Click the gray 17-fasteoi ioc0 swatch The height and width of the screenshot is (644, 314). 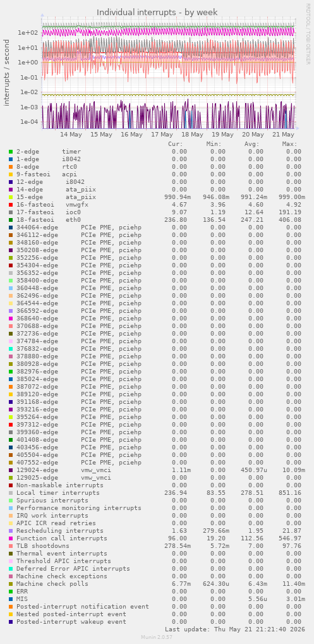(x=11, y=212)
